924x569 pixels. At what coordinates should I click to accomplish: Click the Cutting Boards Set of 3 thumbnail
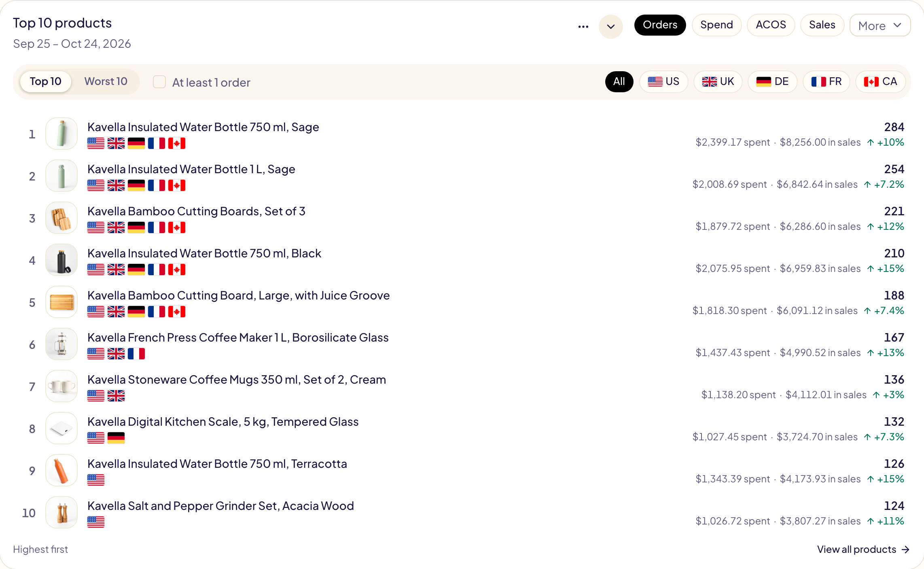[x=61, y=218]
